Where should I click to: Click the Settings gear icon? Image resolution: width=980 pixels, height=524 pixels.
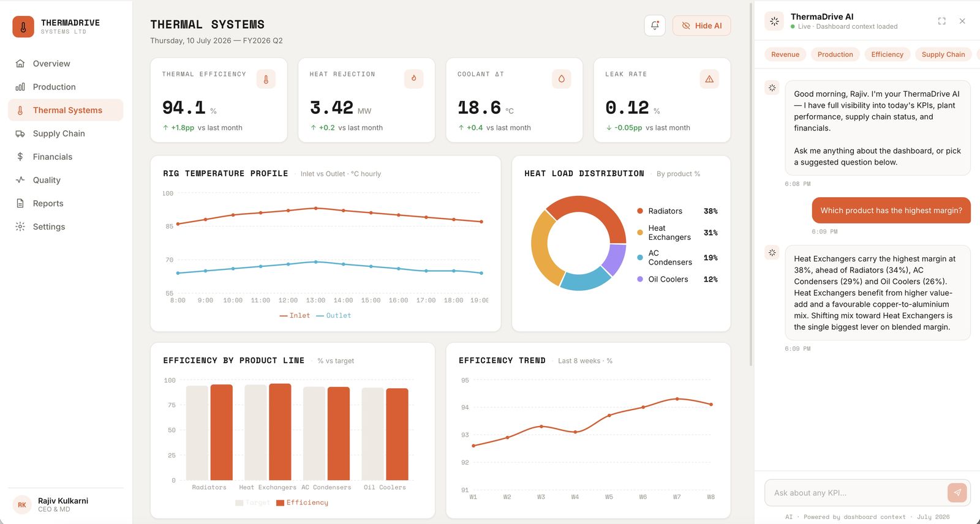20,226
